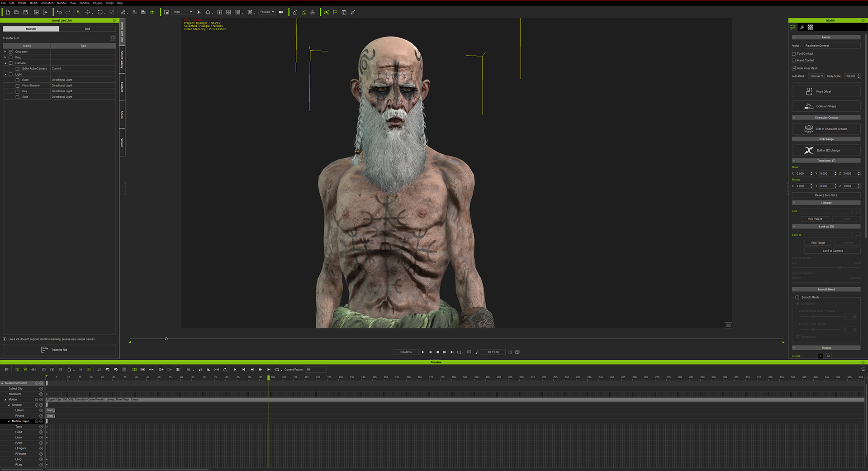Open the Preview mode dropdown
Viewport: 868px width, 471px height.
[267, 12]
